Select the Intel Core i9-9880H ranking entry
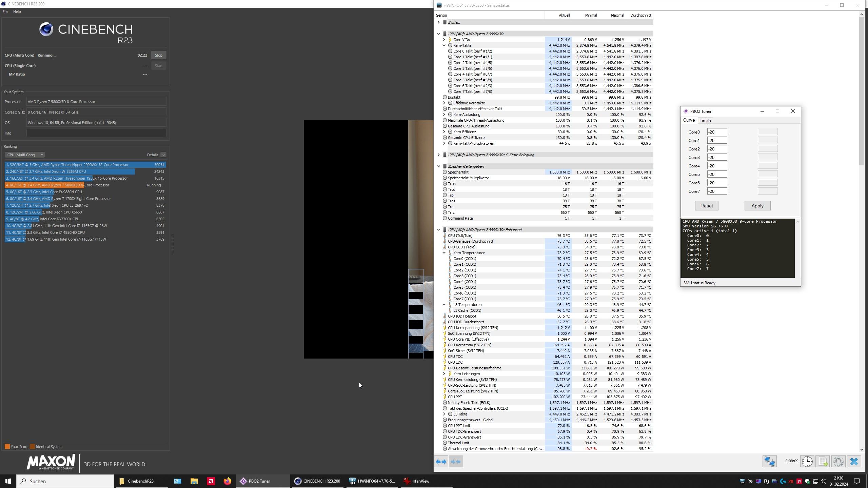The height and width of the screenshot is (488, 868). pos(85,192)
